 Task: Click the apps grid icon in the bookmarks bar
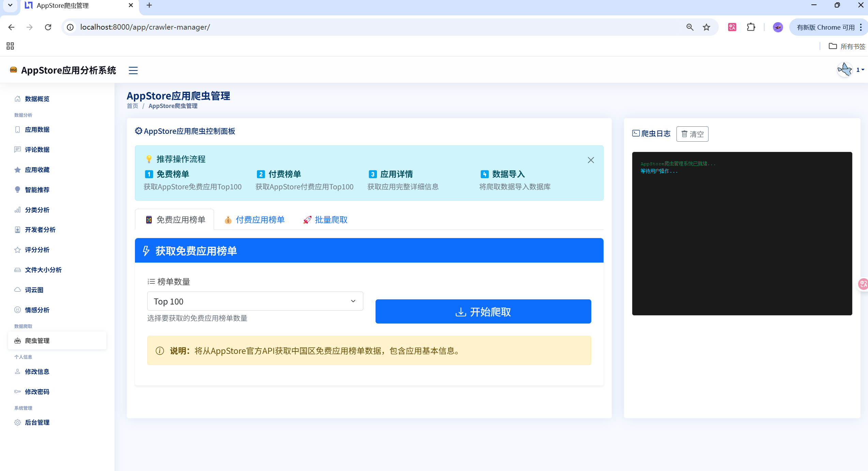pyautogui.click(x=10, y=46)
